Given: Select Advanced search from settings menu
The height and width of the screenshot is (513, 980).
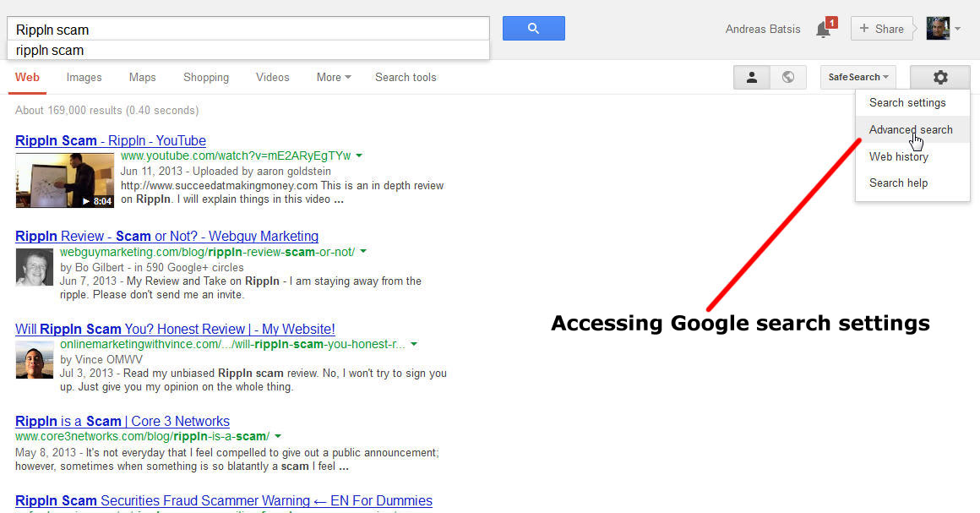Looking at the screenshot, I should coord(912,129).
